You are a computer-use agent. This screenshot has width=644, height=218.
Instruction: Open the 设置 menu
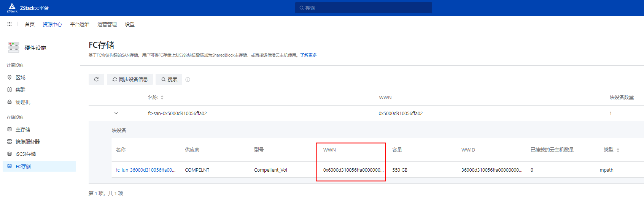pyautogui.click(x=130, y=24)
